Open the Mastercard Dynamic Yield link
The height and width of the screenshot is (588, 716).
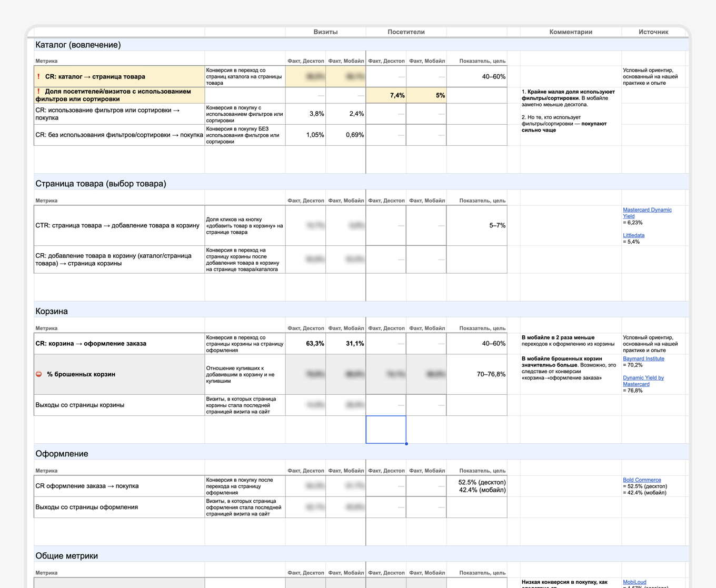pyautogui.click(x=647, y=213)
